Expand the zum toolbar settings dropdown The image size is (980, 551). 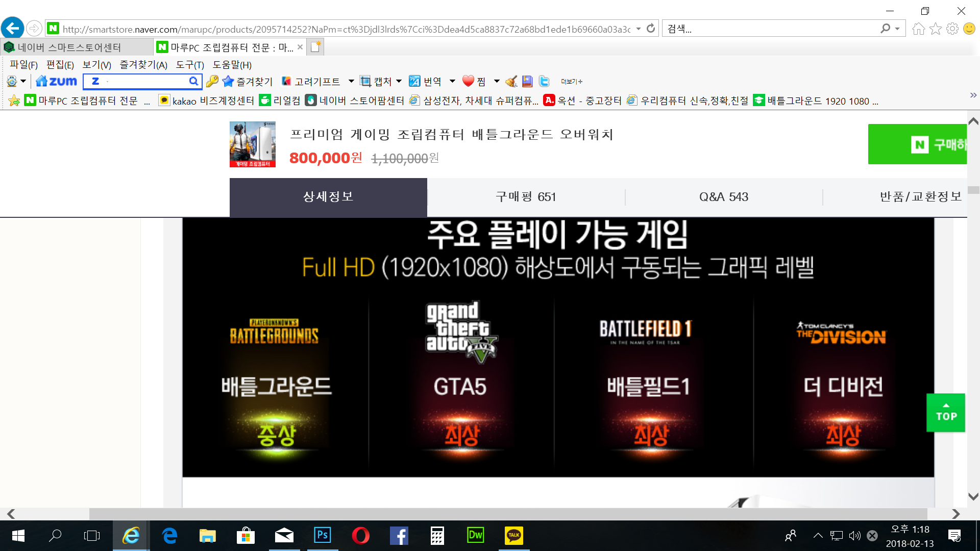pyautogui.click(x=23, y=82)
